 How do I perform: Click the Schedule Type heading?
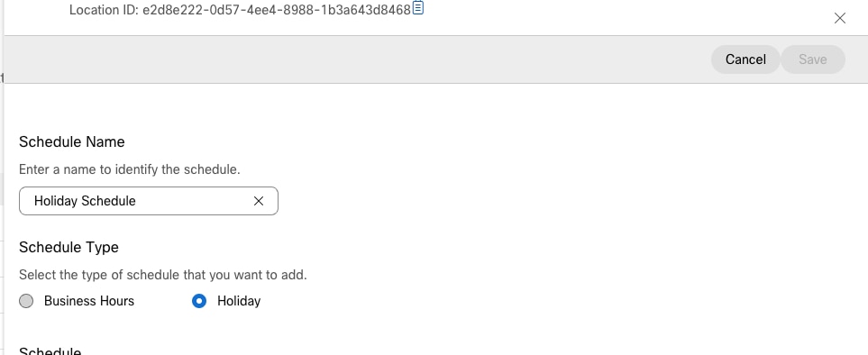coord(69,247)
